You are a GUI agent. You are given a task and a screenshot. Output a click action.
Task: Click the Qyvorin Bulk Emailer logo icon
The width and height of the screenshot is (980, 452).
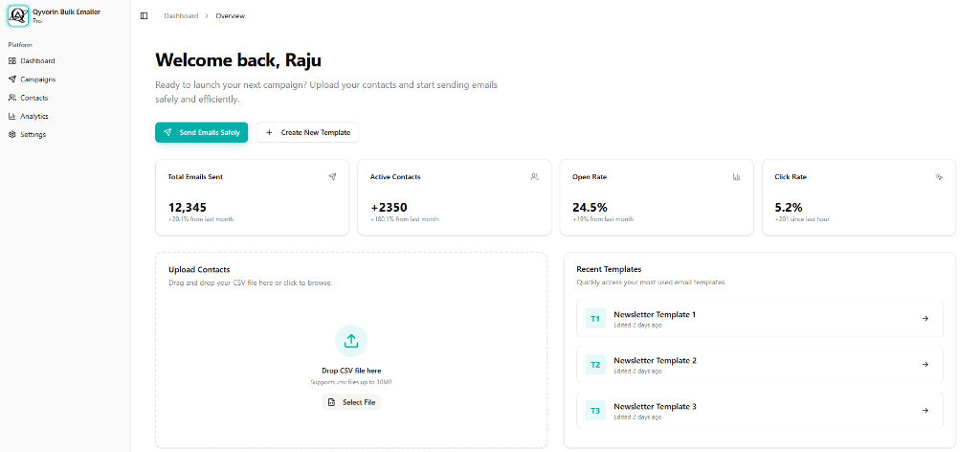(x=18, y=15)
